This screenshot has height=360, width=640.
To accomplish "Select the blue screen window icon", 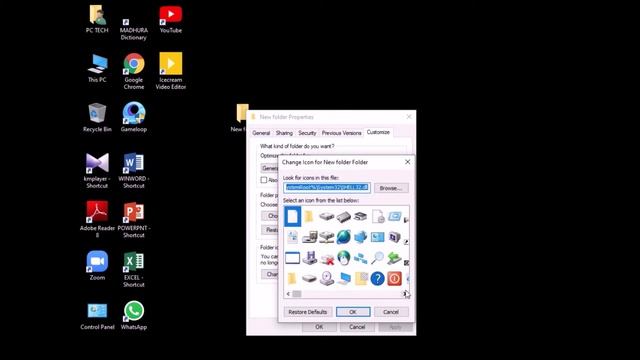I will 395,216.
